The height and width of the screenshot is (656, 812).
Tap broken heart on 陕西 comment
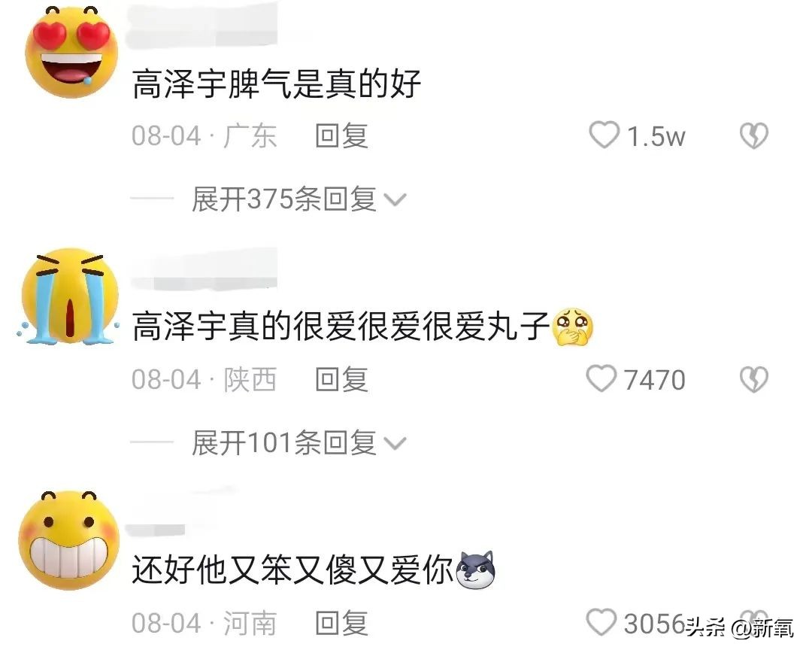(753, 379)
